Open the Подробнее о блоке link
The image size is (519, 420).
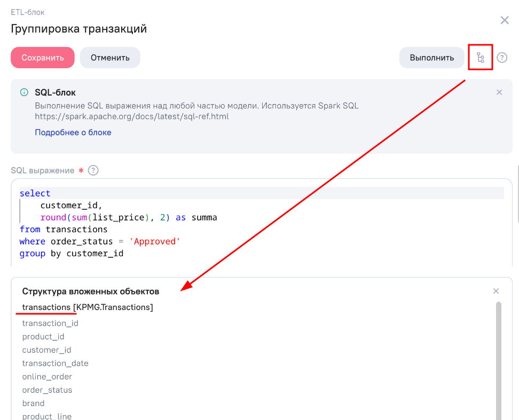(x=73, y=132)
